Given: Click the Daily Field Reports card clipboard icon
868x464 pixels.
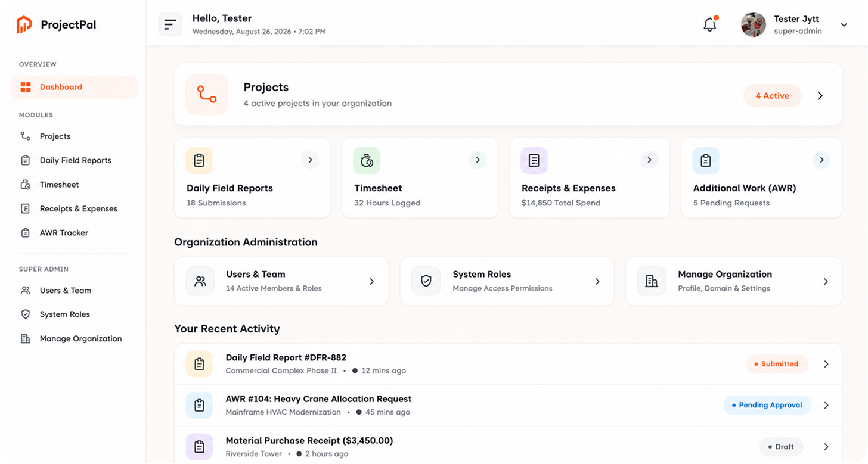Looking at the screenshot, I should click(200, 160).
